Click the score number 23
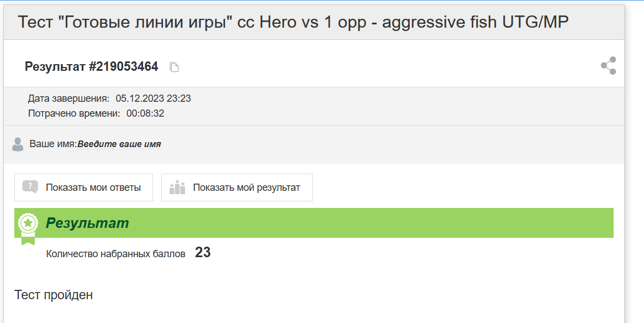644x323 pixels. coord(203,252)
